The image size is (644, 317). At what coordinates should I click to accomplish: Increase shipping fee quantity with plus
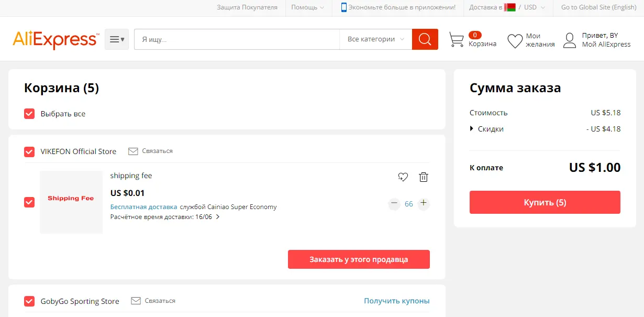pos(424,203)
